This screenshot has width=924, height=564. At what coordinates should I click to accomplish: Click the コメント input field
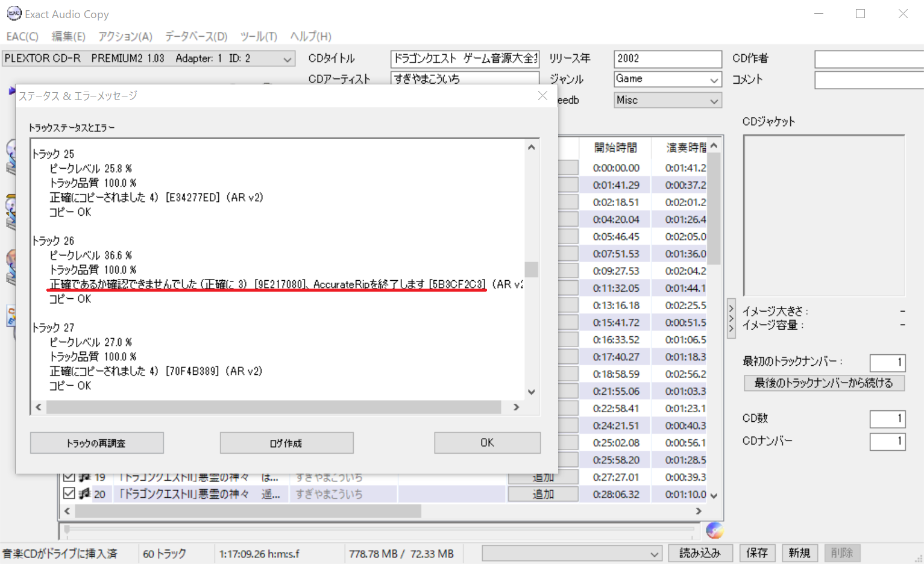[x=869, y=80]
